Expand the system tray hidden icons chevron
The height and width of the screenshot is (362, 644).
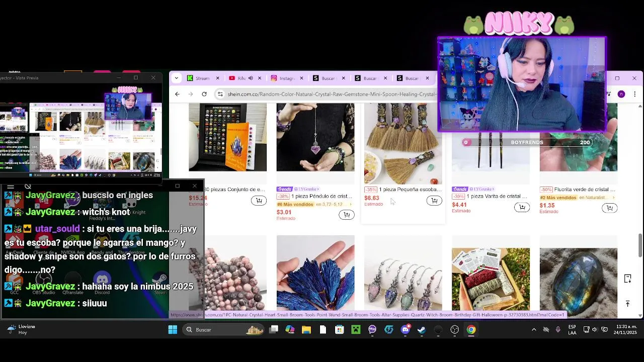[x=534, y=330]
